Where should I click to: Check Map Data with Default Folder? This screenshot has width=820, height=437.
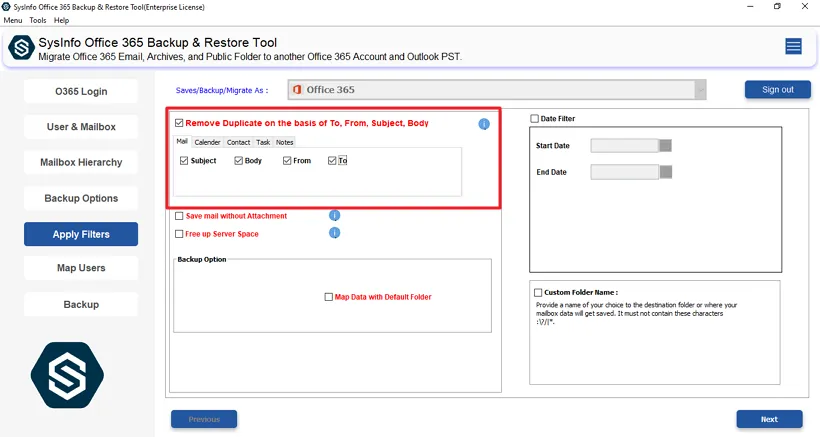coord(328,297)
